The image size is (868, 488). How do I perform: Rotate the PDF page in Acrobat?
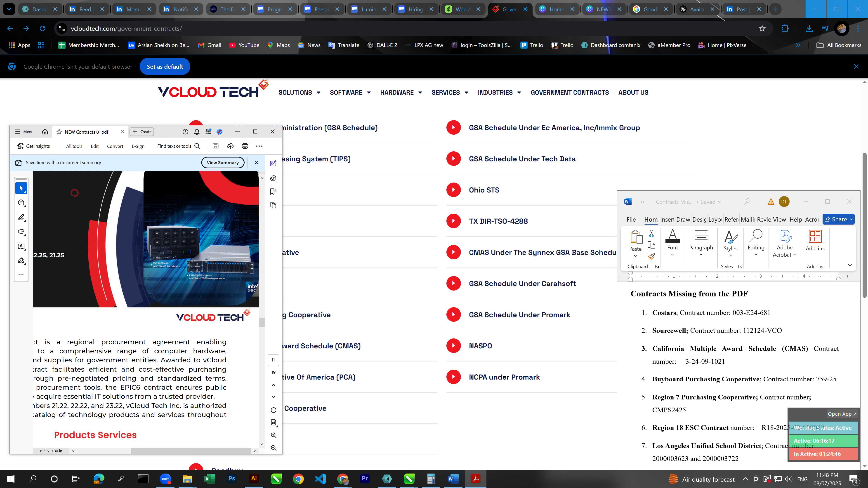[274, 410]
